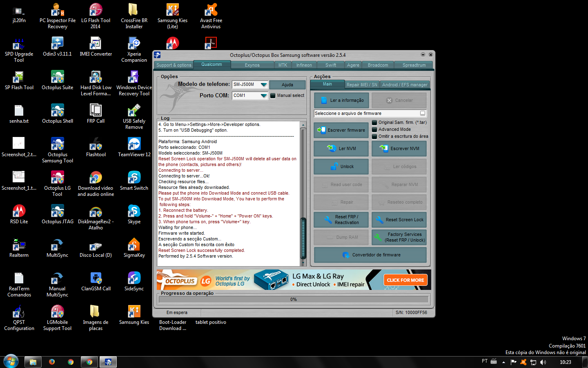588x368 pixels.
Task: Open IMEI Converter shortcut
Action: click(x=96, y=47)
